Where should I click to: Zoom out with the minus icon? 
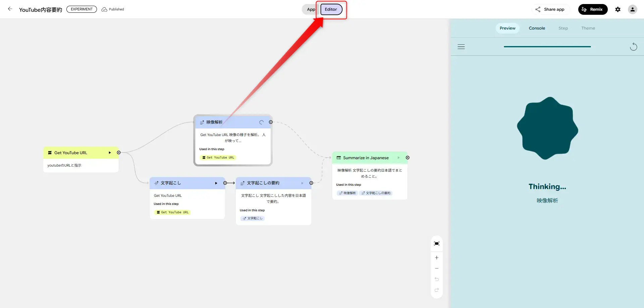tap(436, 268)
